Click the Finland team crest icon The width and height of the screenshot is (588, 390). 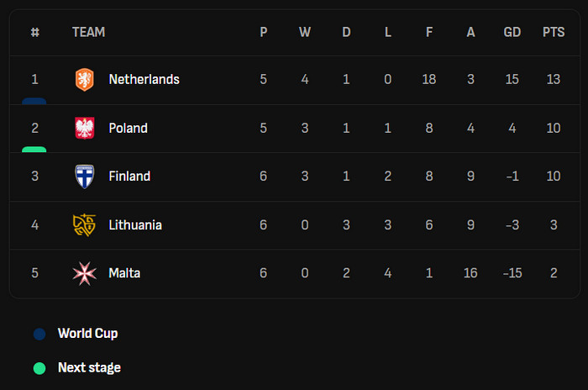(x=85, y=177)
